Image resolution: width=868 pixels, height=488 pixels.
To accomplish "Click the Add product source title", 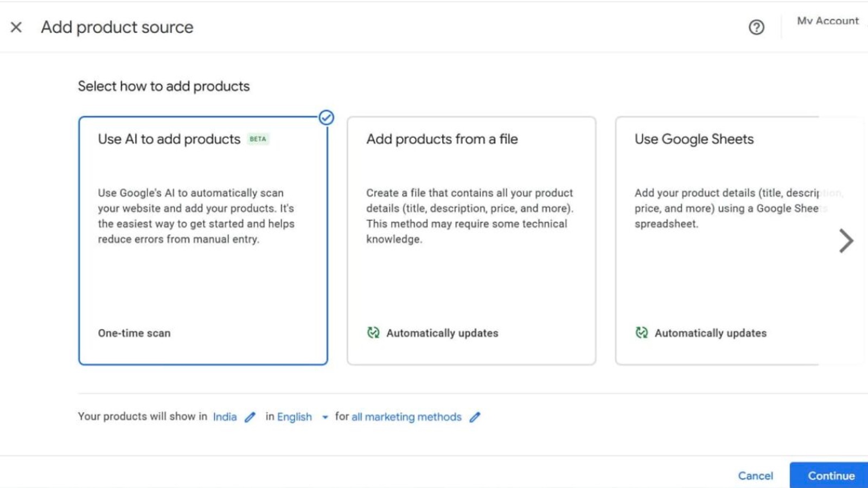I will [117, 27].
